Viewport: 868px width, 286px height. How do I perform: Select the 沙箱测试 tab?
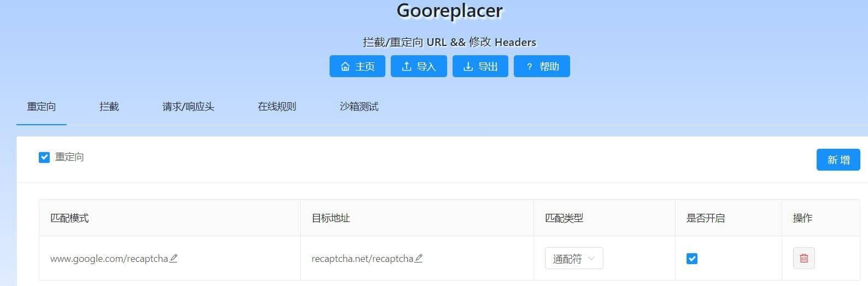pos(359,107)
